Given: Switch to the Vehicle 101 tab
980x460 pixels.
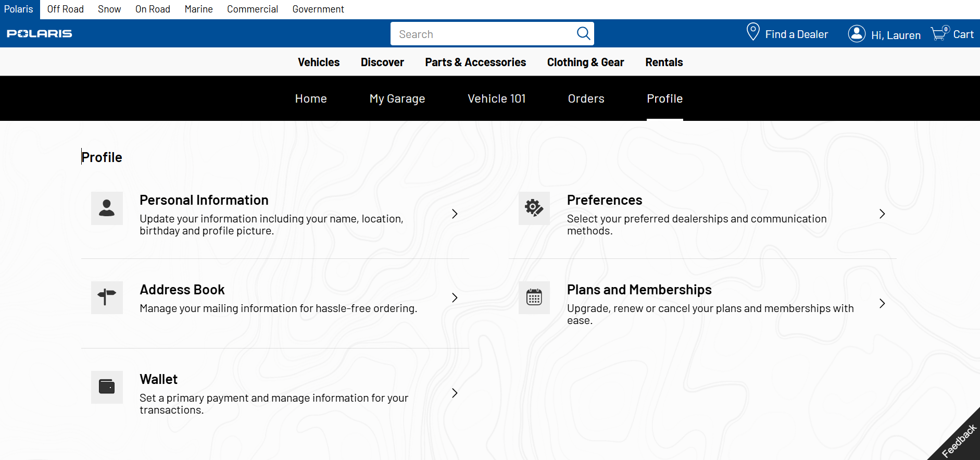Looking at the screenshot, I should click(x=497, y=98).
